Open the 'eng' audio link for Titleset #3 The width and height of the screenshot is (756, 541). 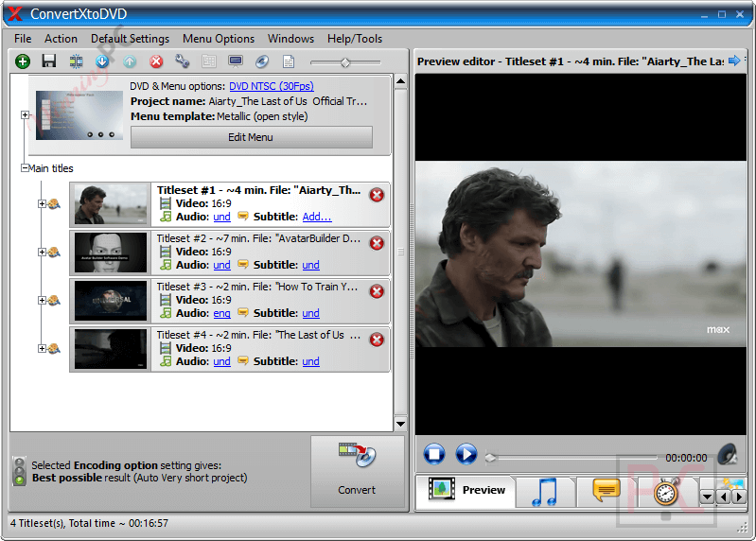[221, 313]
